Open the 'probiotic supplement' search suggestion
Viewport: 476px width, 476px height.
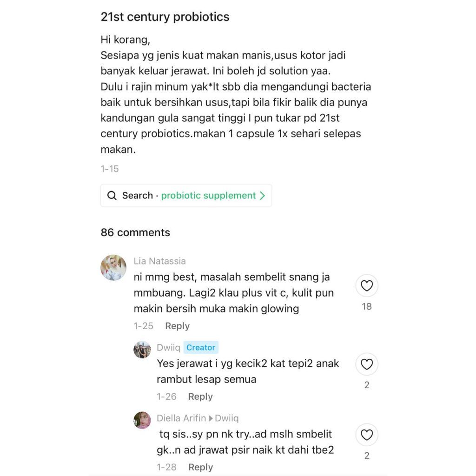pos(208,196)
